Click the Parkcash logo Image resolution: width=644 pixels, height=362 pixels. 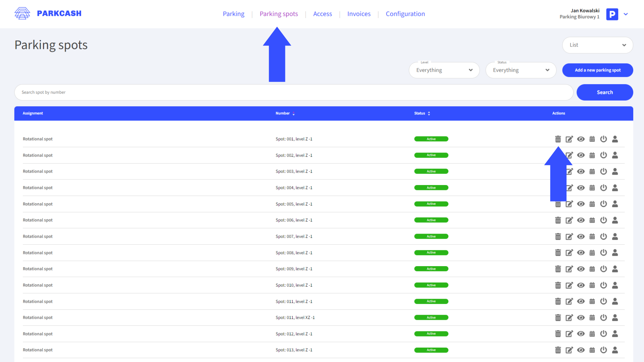(x=48, y=13)
